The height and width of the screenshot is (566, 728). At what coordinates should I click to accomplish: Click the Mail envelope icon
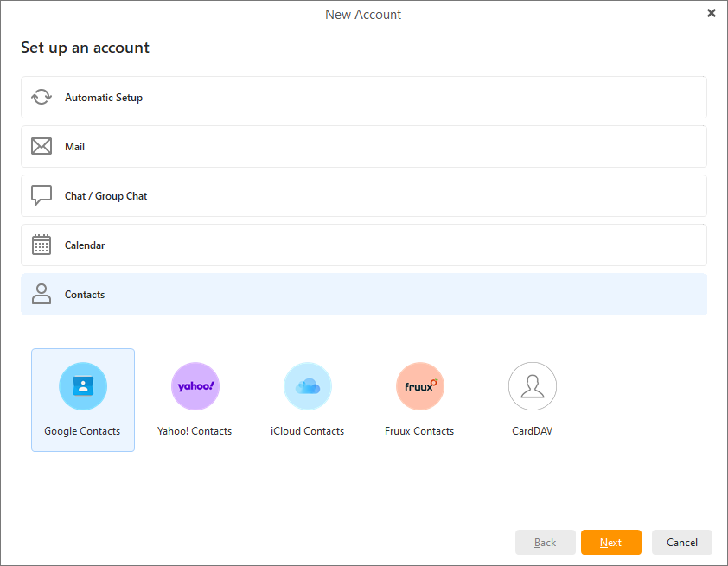pos(42,147)
